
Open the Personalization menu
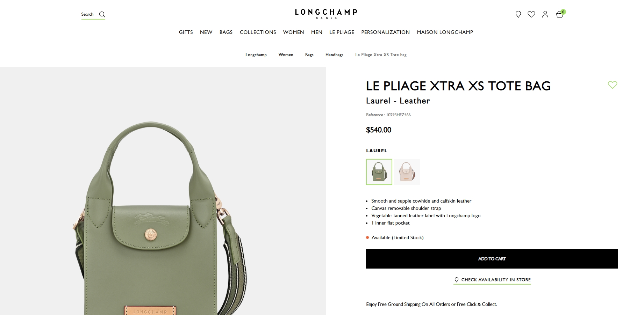pos(385,32)
